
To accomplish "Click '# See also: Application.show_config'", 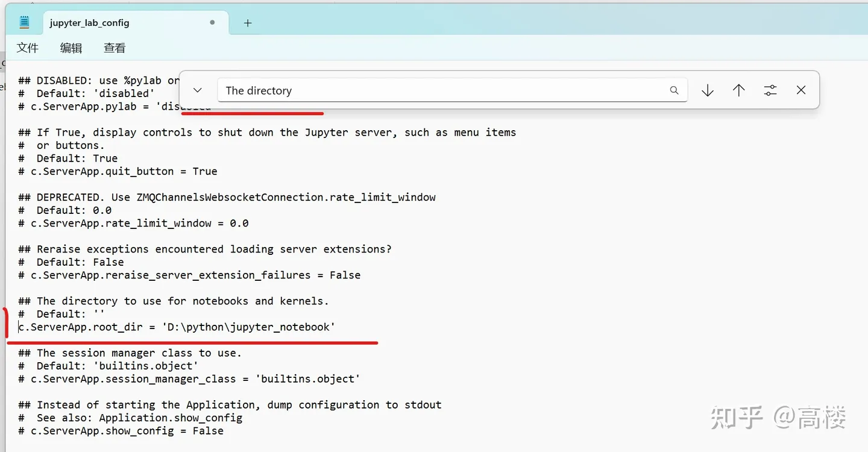I will [130, 418].
